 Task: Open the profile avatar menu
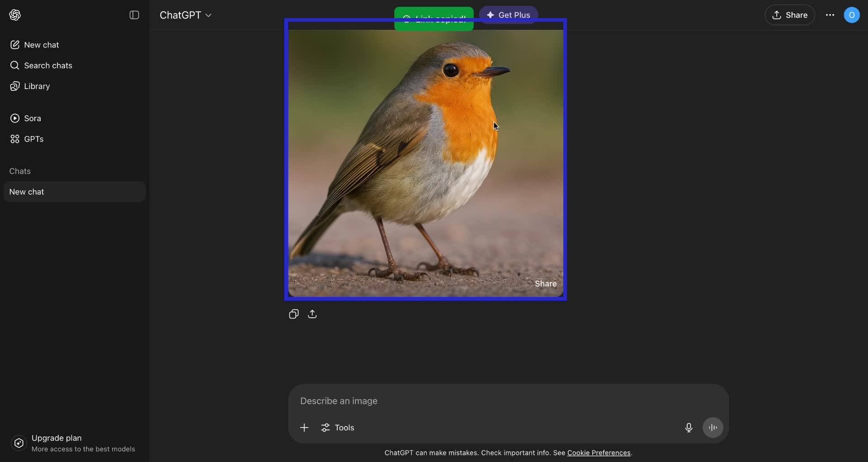852,15
